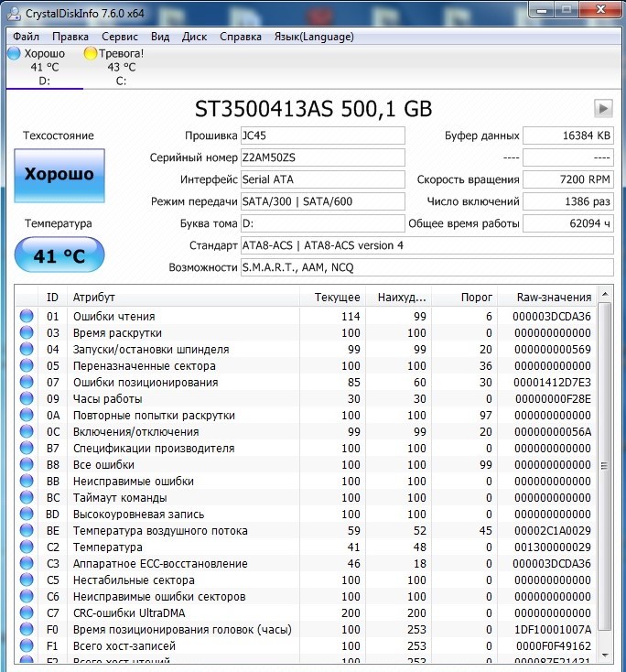
Task: Open the Файл menu
Action: pos(27,37)
